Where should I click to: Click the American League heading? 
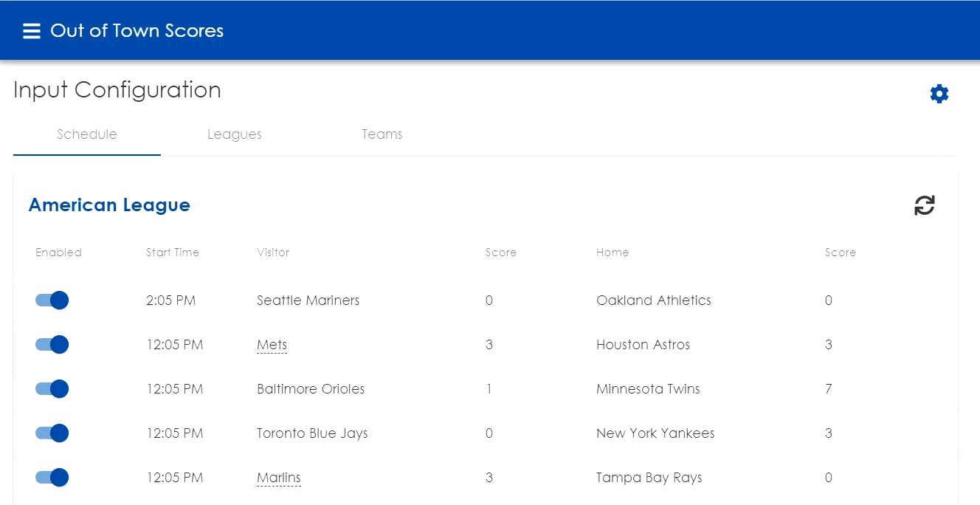point(109,205)
